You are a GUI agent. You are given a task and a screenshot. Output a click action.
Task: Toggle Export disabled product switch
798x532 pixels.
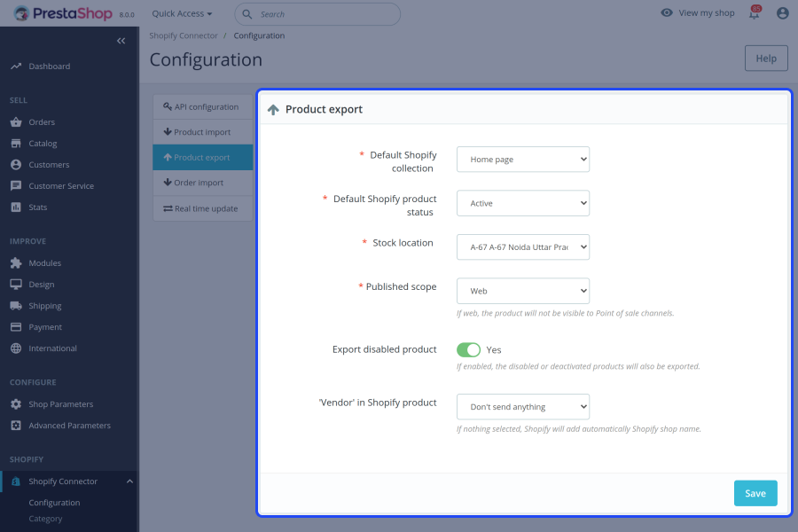click(468, 349)
